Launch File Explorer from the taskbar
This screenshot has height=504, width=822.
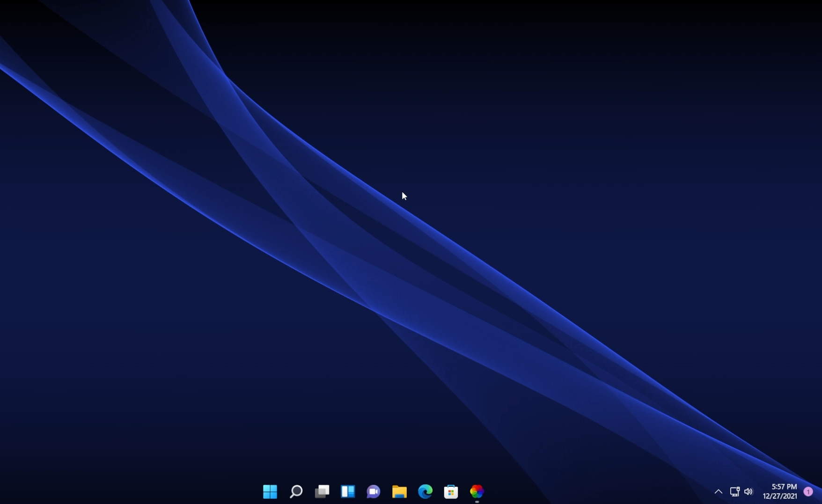click(x=399, y=492)
